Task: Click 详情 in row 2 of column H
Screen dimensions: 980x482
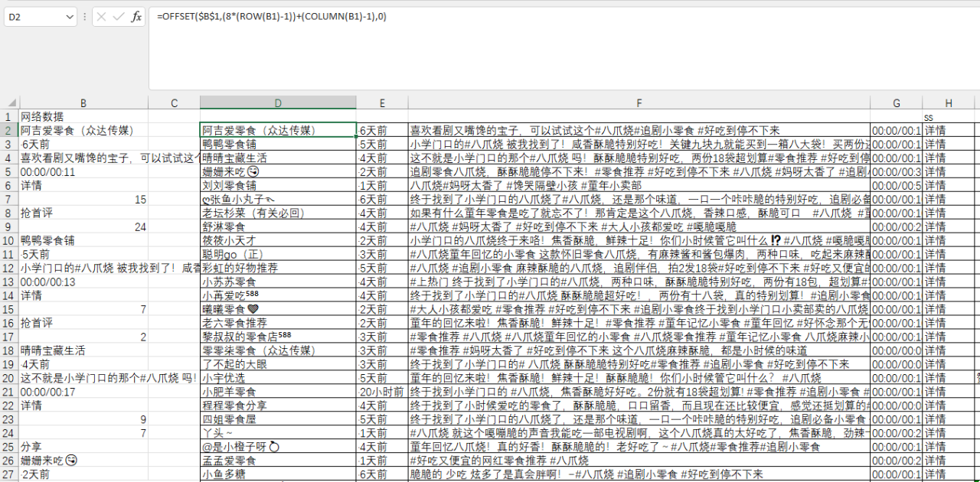Action: coord(948,131)
